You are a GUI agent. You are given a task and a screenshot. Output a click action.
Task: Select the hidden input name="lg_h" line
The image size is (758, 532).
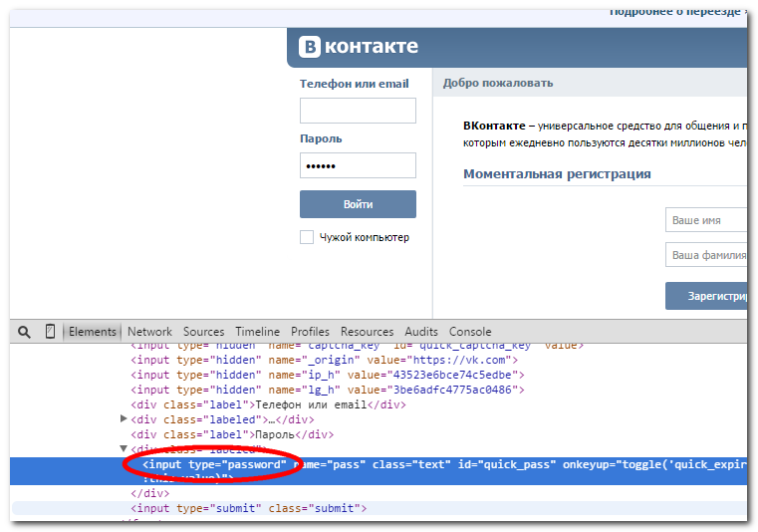(328, 390)
